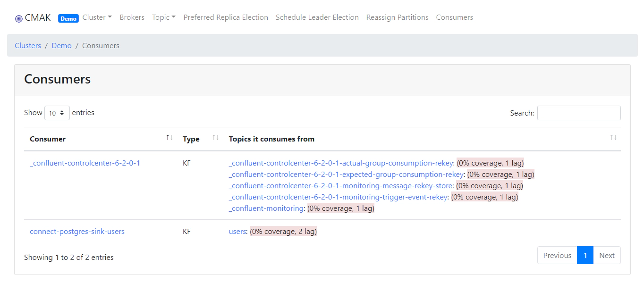Navigate to Demo breadcrumb link
The image size is (644, 283).
pyautogui.click(x=62, y=46)
